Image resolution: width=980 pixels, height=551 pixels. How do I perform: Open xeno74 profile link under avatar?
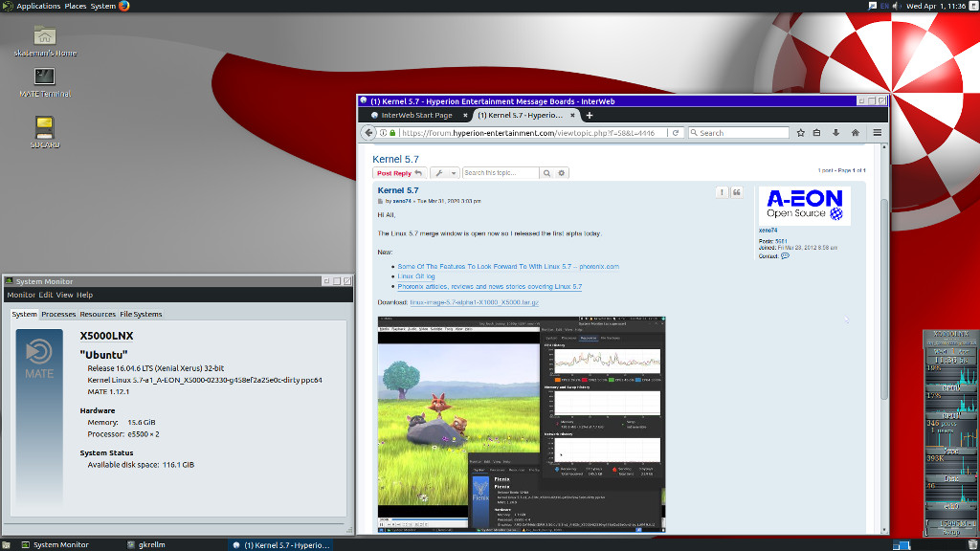pyautogui.click(x=768, y=231)
